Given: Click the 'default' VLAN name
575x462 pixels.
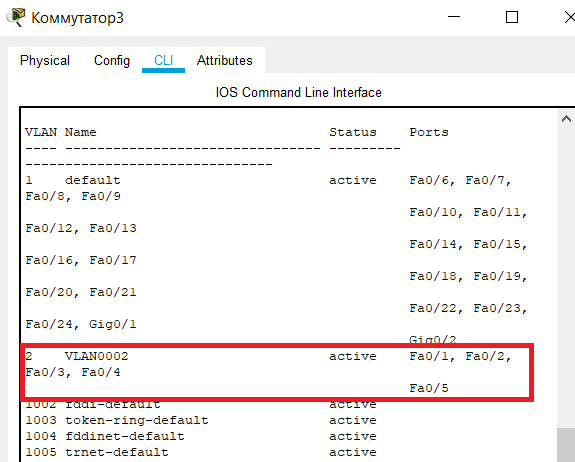Looking at the screenshot, I should pos(92,180).
